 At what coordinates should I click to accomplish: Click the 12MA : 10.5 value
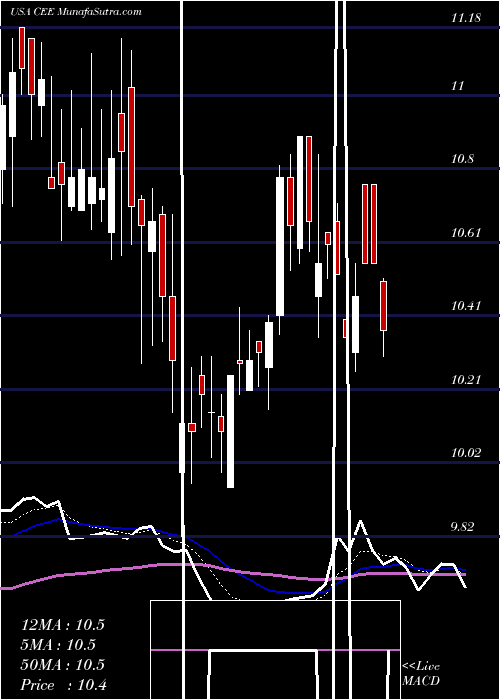63,625
